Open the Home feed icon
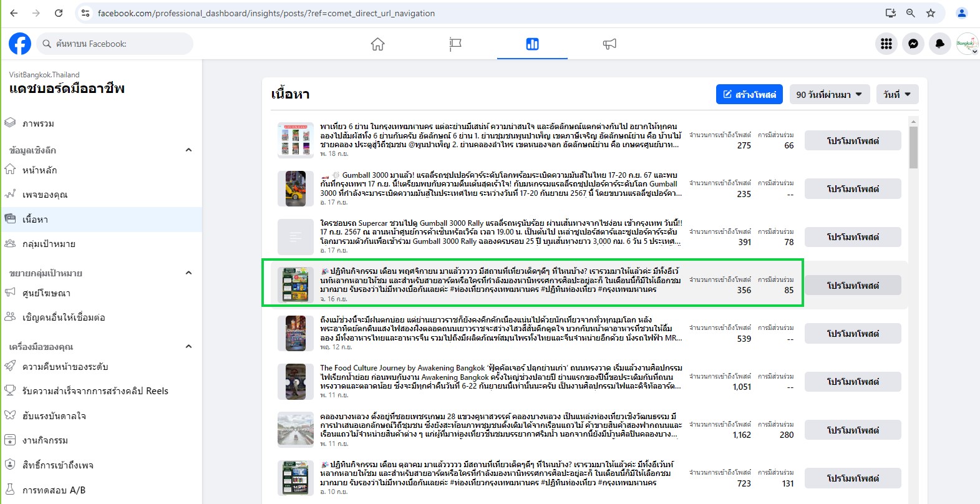Screen dimensions: 980x504 point(377,44)
